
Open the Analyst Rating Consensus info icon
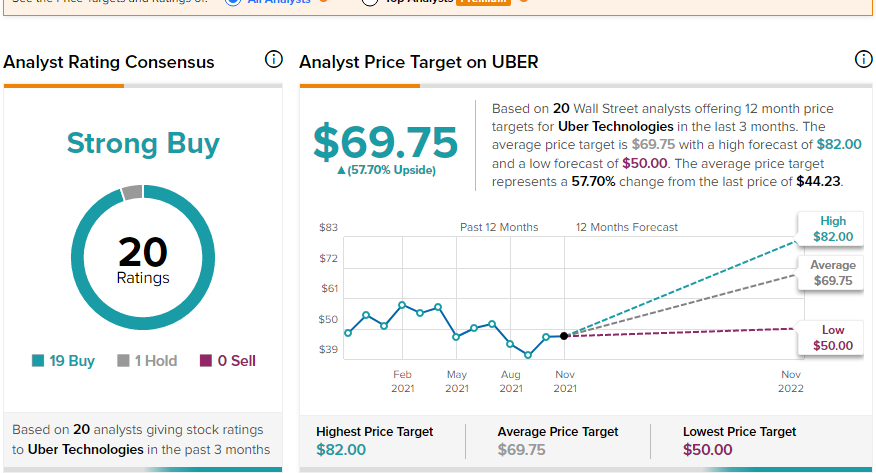pyautogui.click(x=274, y=59)
